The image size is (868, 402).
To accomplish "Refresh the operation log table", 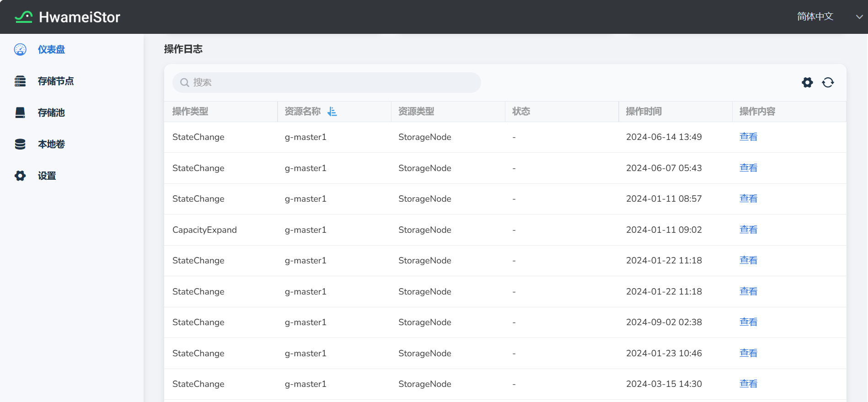I will point(828,82).
